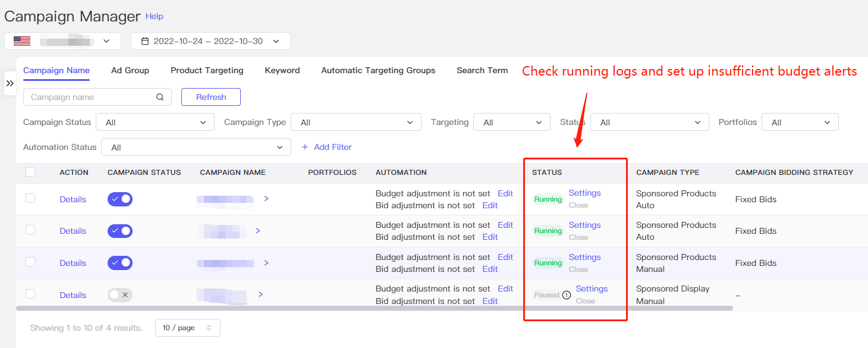Click the warning icon beside Paused status
The image size is (868, 348).
coord(567,295)
